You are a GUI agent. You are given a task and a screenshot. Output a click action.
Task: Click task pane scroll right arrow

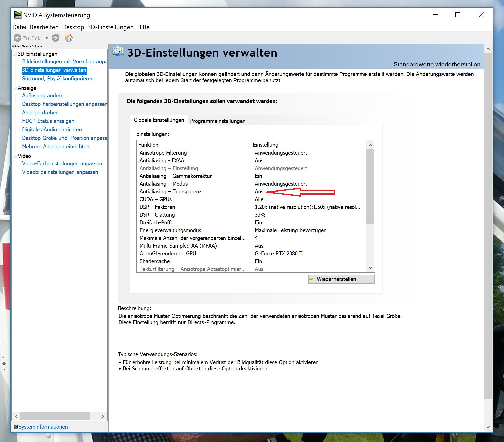click(x=103, y=416)
